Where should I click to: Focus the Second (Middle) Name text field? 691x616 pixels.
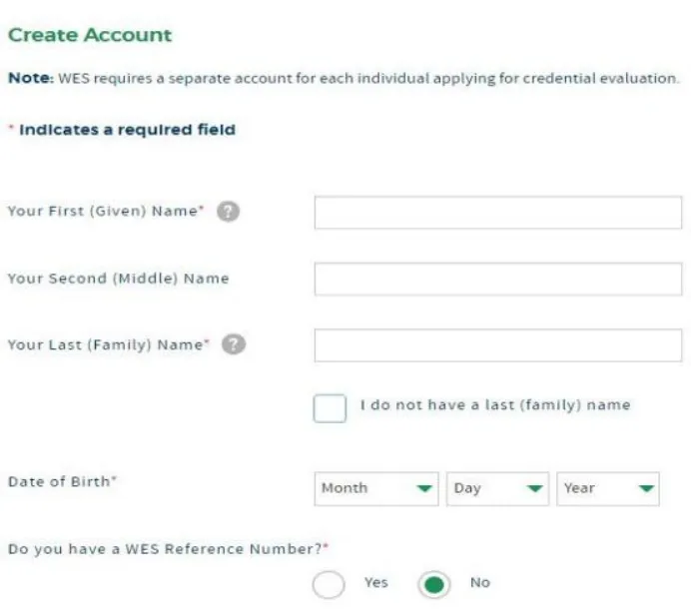coord(498,279)
